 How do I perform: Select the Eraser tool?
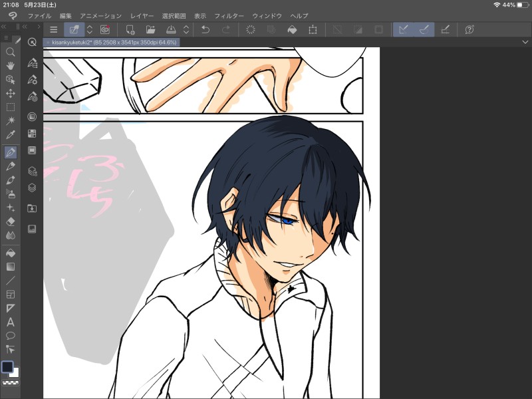(x=11, y=221)
